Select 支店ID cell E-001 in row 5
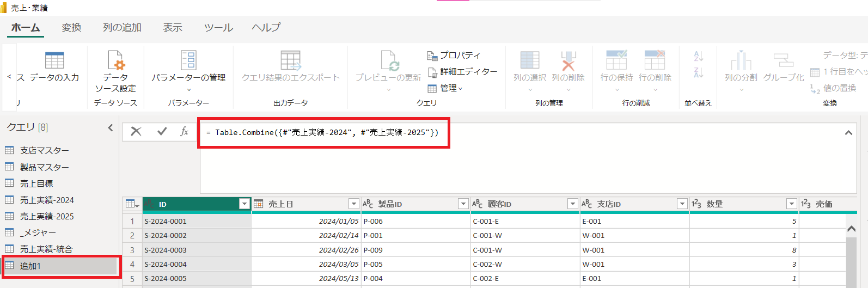 pyautogui.click(x=634, y=278)
